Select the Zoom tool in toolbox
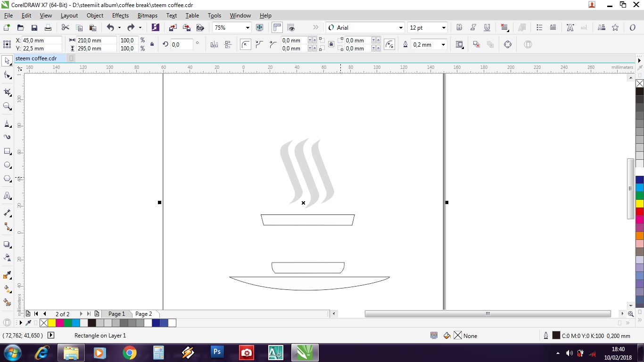 (7, 107)
